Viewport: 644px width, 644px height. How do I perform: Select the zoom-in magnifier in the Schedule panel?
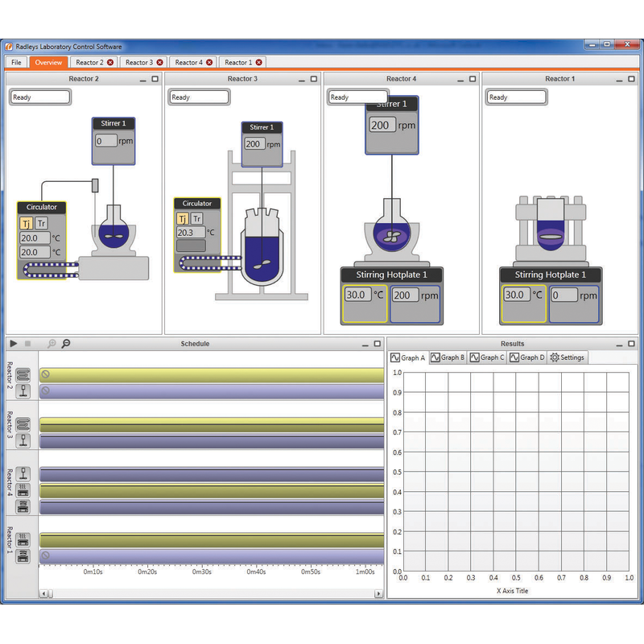click(52, 342)
